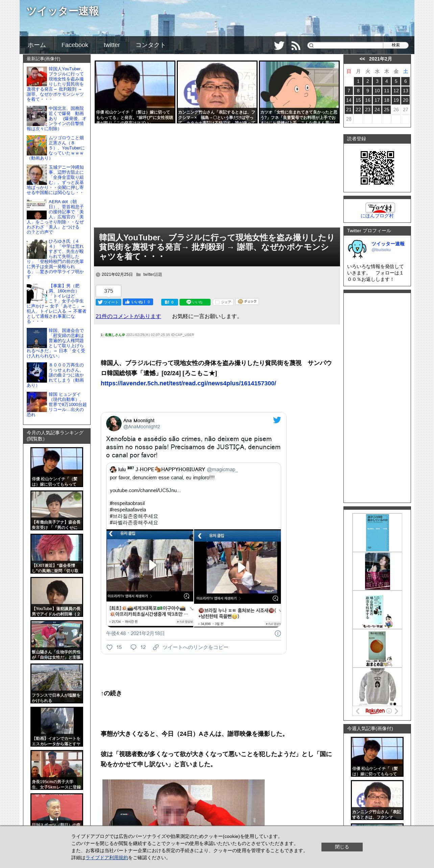Click the blue bird Twitter profile avatar
The image size is (434, 868).
(x=357, y=249)
